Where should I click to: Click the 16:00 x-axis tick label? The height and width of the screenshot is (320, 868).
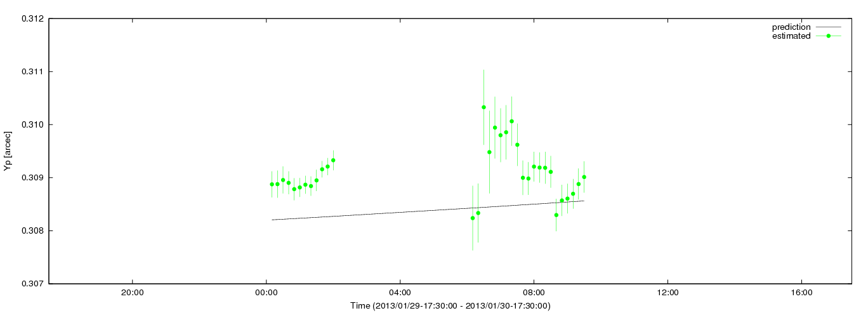(802, 293)
